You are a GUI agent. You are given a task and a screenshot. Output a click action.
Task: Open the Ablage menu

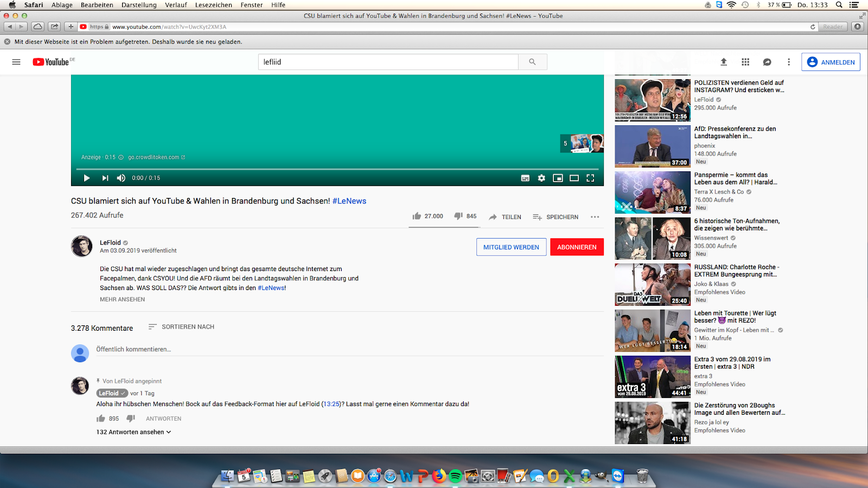[62, 5]
